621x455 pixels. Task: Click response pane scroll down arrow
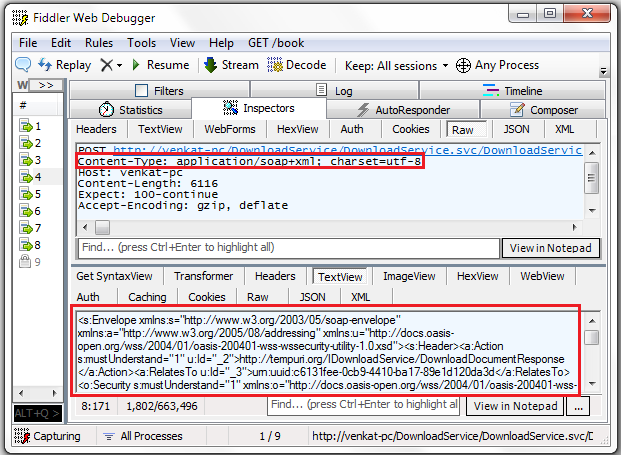[x=592, y=383]
